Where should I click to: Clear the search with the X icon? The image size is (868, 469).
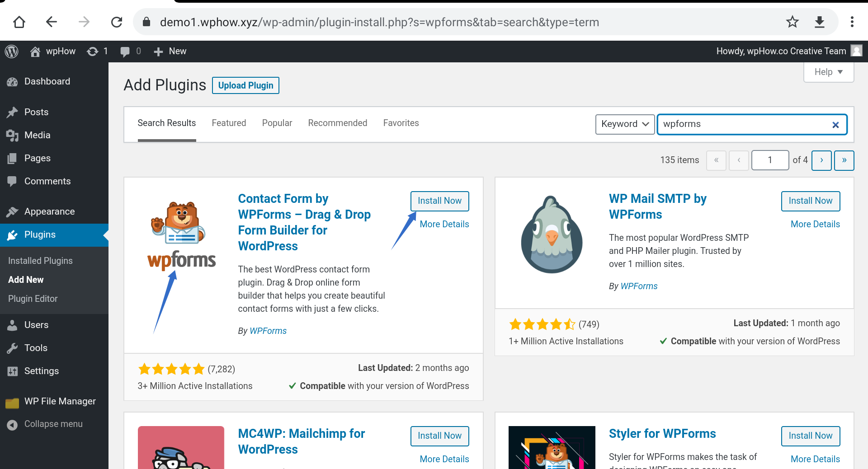(x=835, y=125)
